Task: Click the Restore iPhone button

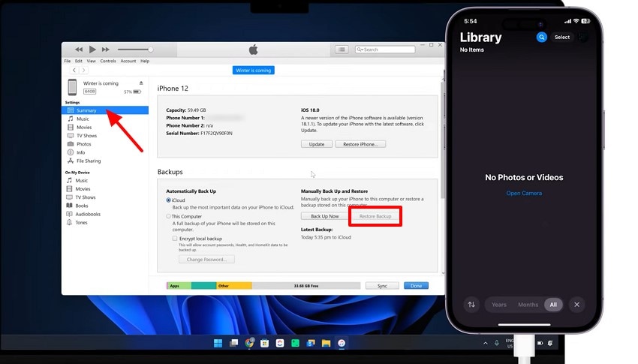Action: tap(360, 144)
